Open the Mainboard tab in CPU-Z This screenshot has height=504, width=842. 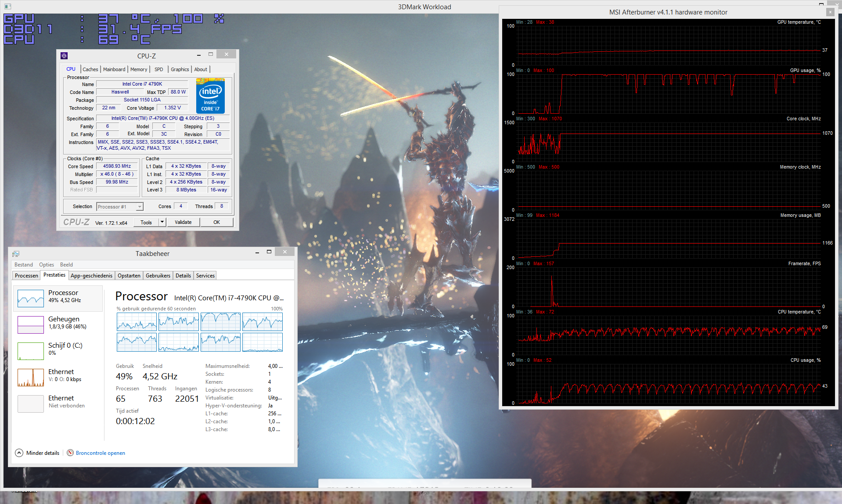coord(114,69)
